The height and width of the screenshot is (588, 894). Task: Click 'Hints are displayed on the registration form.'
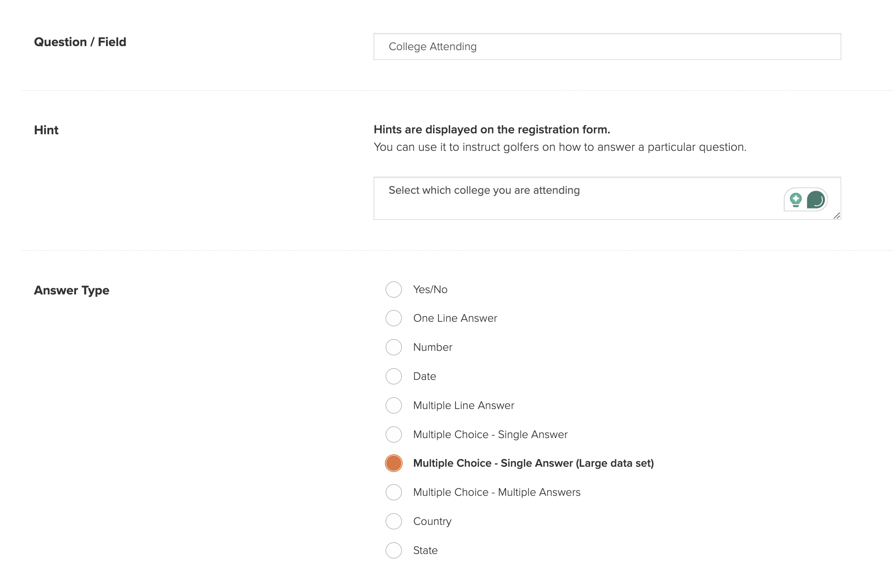pyautogui.click(x=492, y=130)
